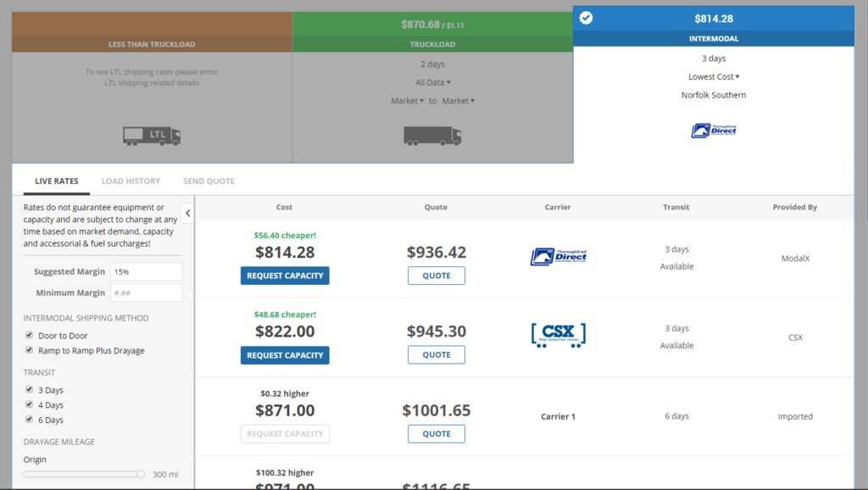868x490 pixels.
Task: Click the $871.00 cost amount
Action: 285,411
